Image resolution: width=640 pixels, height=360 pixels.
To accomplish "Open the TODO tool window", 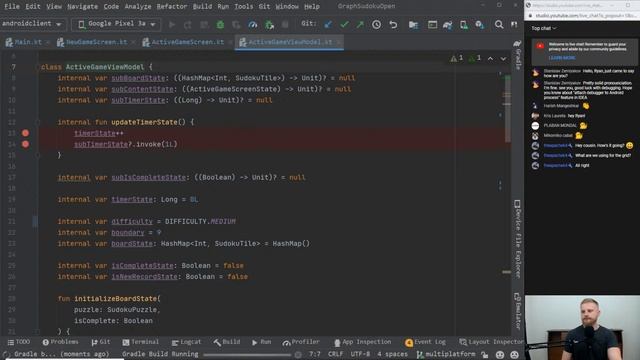I will pyautogui.click(x=19, y=342).
